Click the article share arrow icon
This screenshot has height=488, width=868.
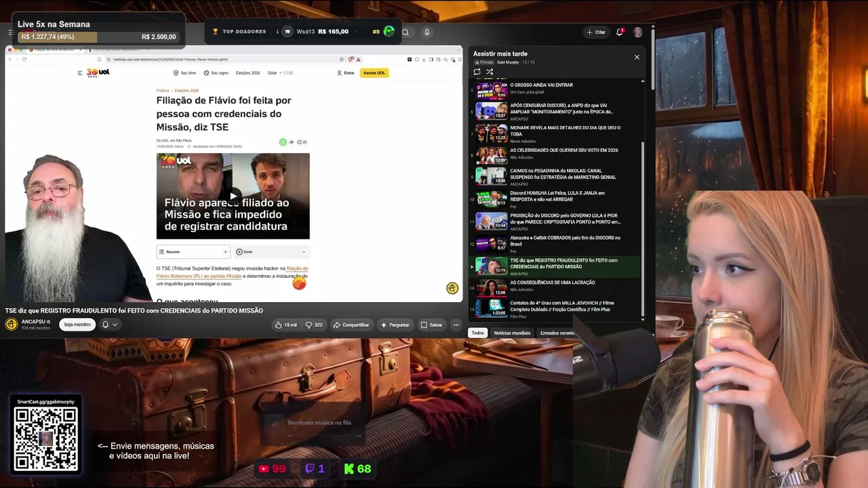point(292,142)
